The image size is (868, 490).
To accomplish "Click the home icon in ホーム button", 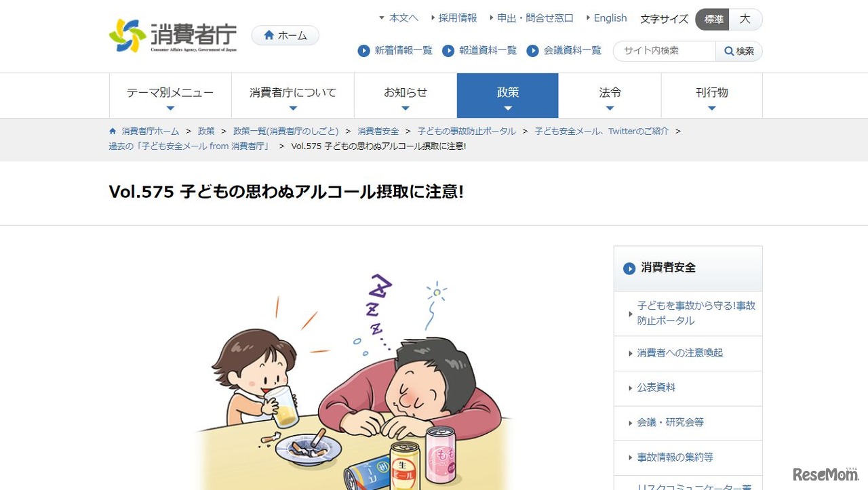I will (x=269, y=35).
